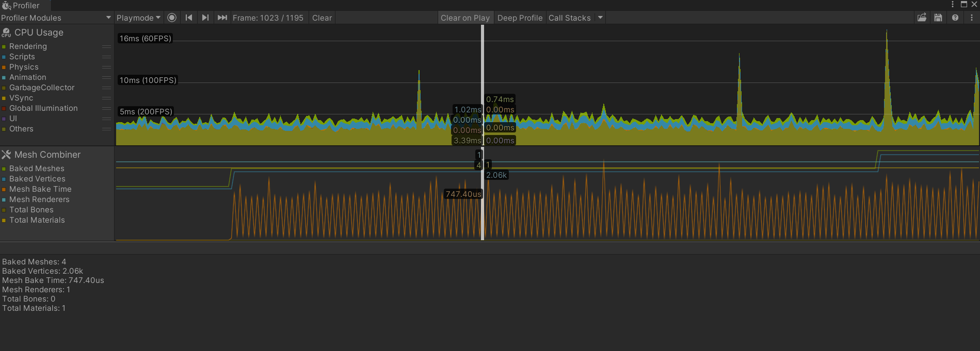Image resolution: width=980 pixels, height=351 pixels.
Task: Save profiler data with disk icon
Action: click(938, 18)
